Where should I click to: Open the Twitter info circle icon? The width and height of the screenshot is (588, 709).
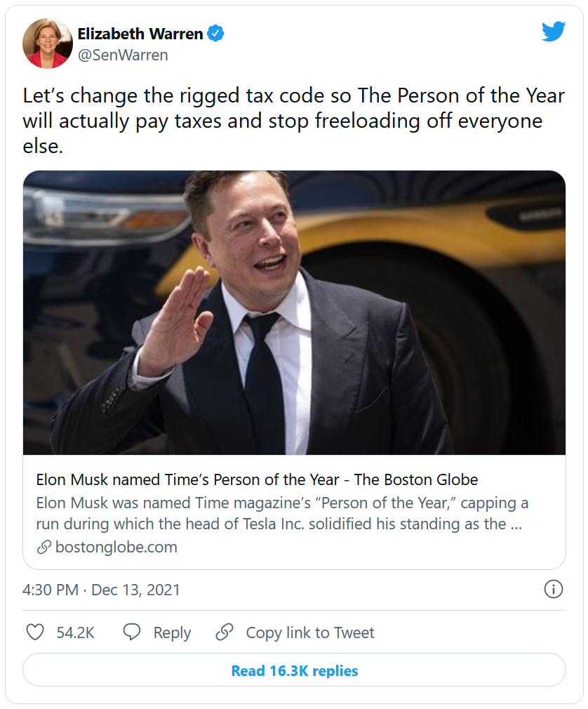pos(554,589)
